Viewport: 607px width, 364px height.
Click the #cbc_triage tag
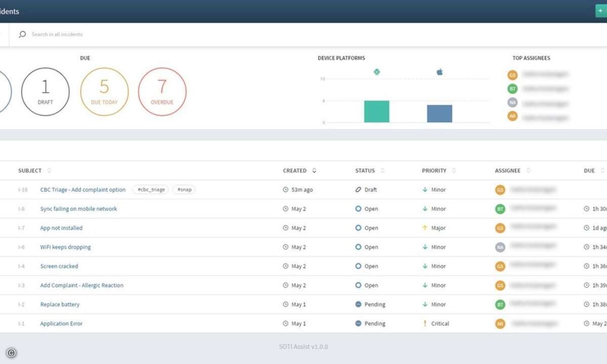coord(151,190)
